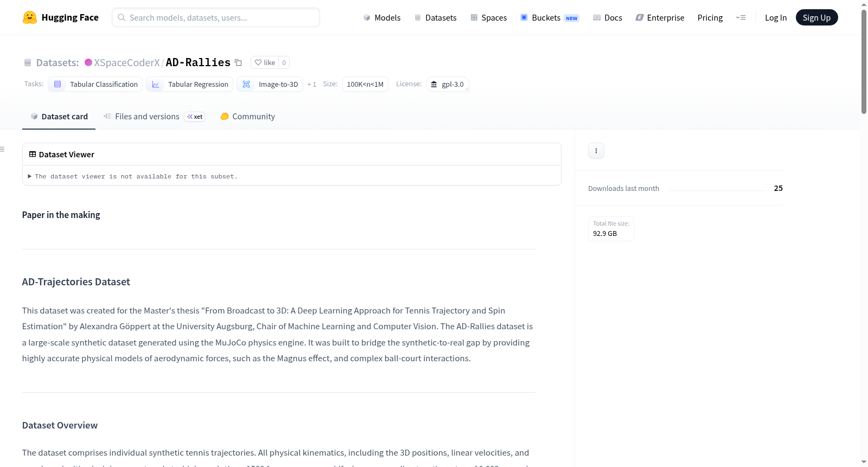This screenshot has width=868, height=467.
Task: Focus the search models, datasets, users field
Action: coord(216,17)
